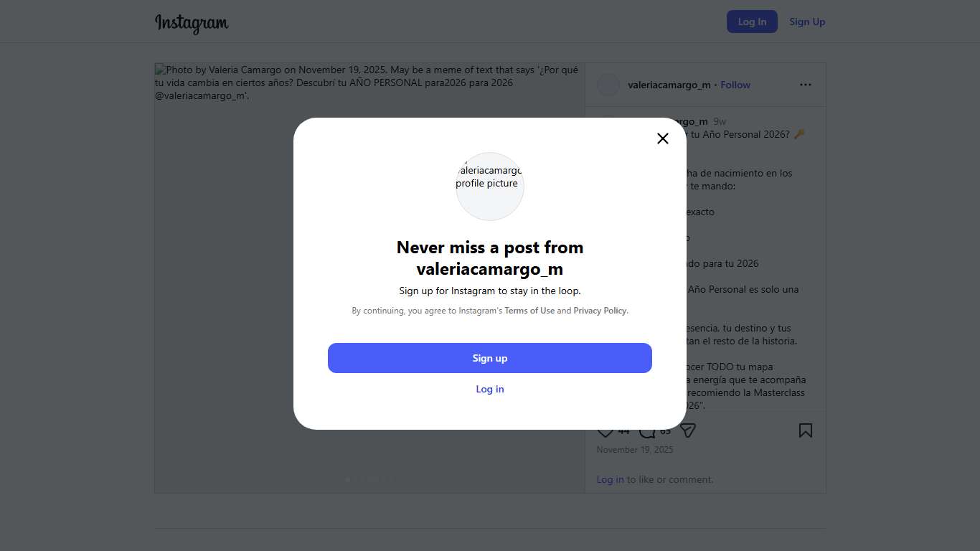Click the Instagram logo
Image resolution: width=980 pixels, height=551 pixels.
pos(192,22)
